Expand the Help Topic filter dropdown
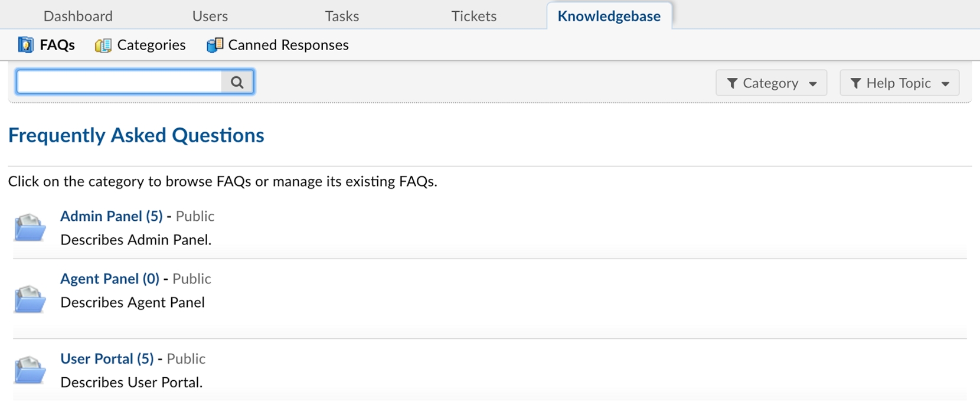The width and height of the screenshot is (980, 418). 898,83
